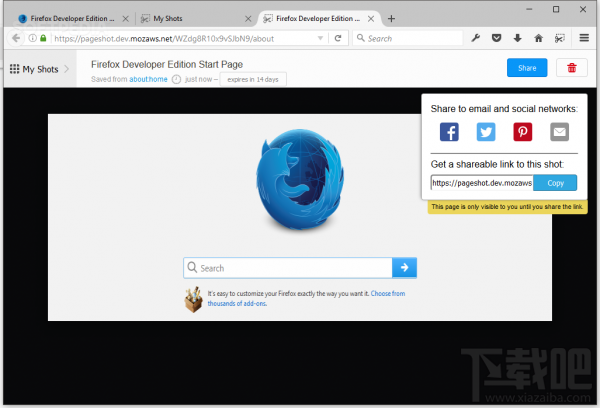The width and height of the screenshot is (600, 408).
Task: Click the chevron next to My Shots
Action: [67, 69]
